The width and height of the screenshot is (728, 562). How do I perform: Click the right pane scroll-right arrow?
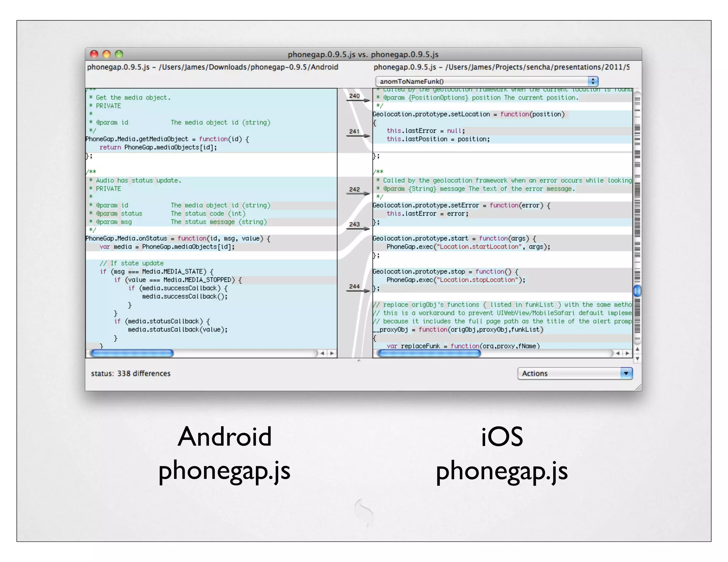[627, 353]
